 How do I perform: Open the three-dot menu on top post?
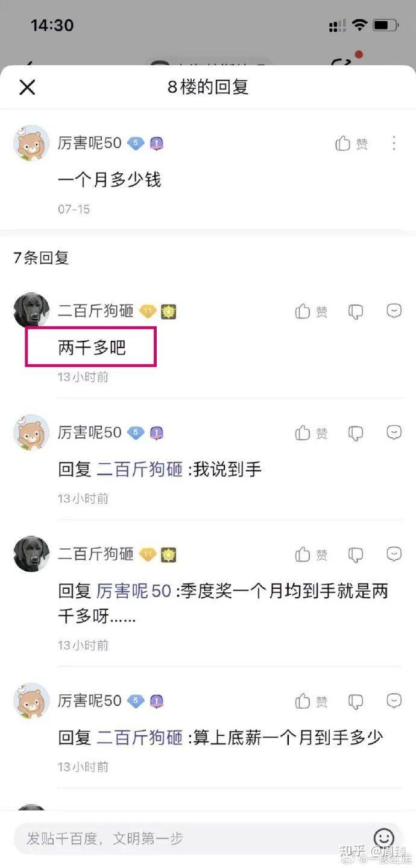394,144
